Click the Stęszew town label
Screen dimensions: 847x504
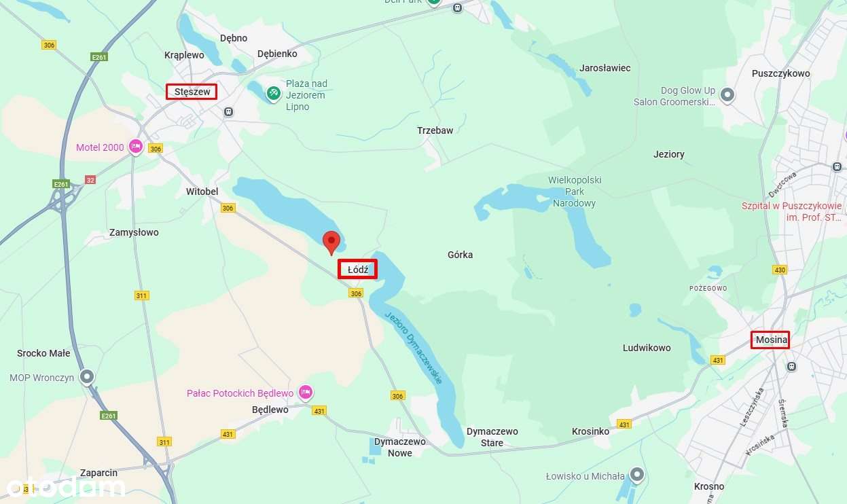(x=192, y=91)
